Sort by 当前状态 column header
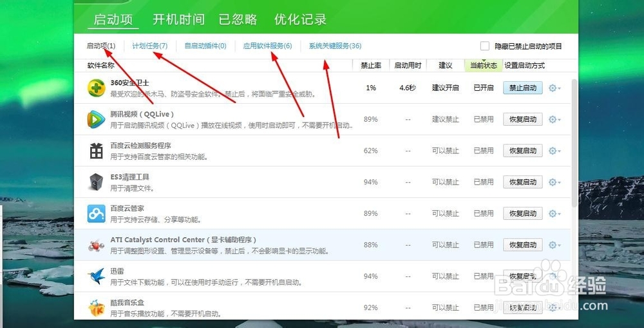 (x=484, y=65)
